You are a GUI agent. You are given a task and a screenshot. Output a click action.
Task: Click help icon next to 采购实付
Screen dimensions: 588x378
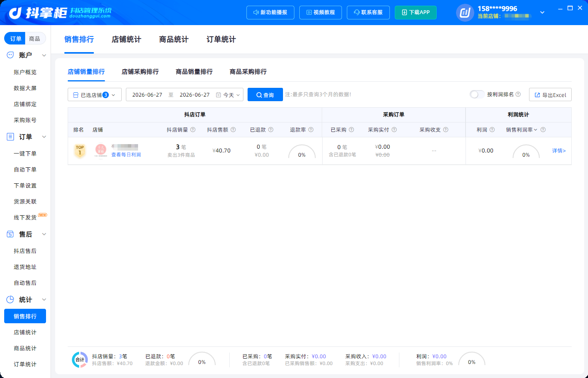(x=394, y=130)
